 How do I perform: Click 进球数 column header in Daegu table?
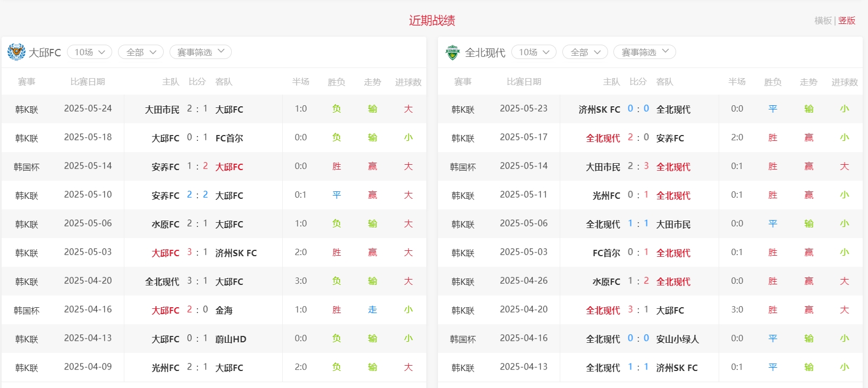click(408, 82)
